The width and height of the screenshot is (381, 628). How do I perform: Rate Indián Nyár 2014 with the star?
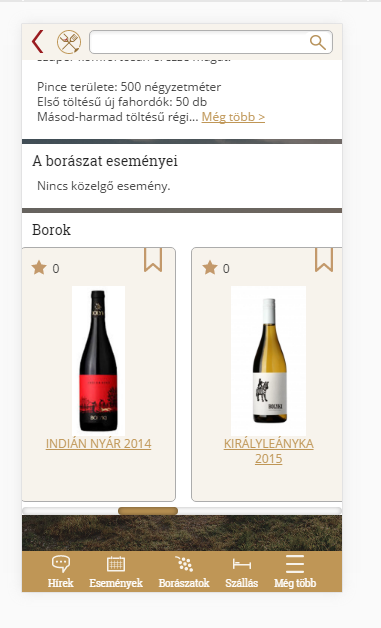(x=39, y=268)
